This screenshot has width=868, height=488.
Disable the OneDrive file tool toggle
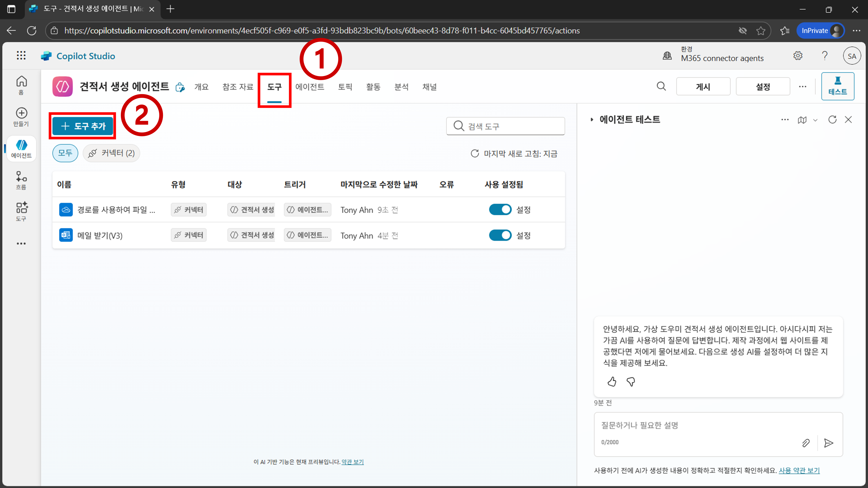tap(500, 210)
